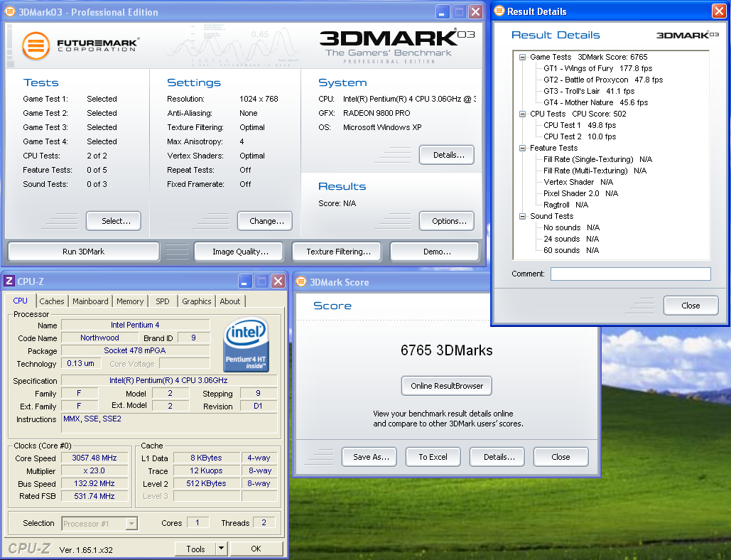The image size is (731, 560).
Task: Click the Run 3DMark button
Action: 84,252
